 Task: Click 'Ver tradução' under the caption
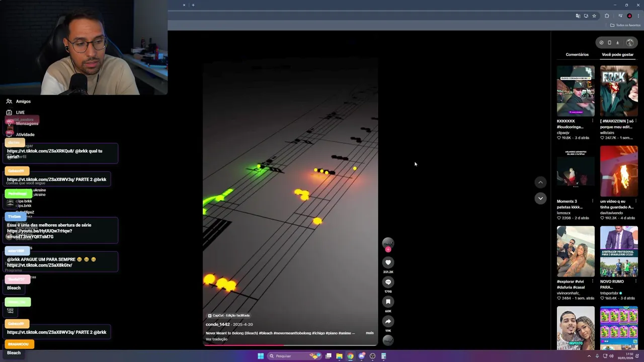click(216, 339)
